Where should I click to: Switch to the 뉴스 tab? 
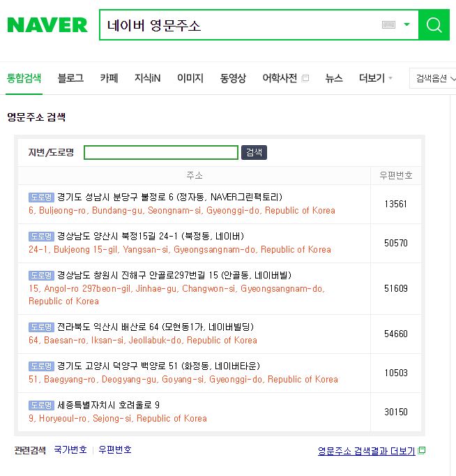[334, 78]
